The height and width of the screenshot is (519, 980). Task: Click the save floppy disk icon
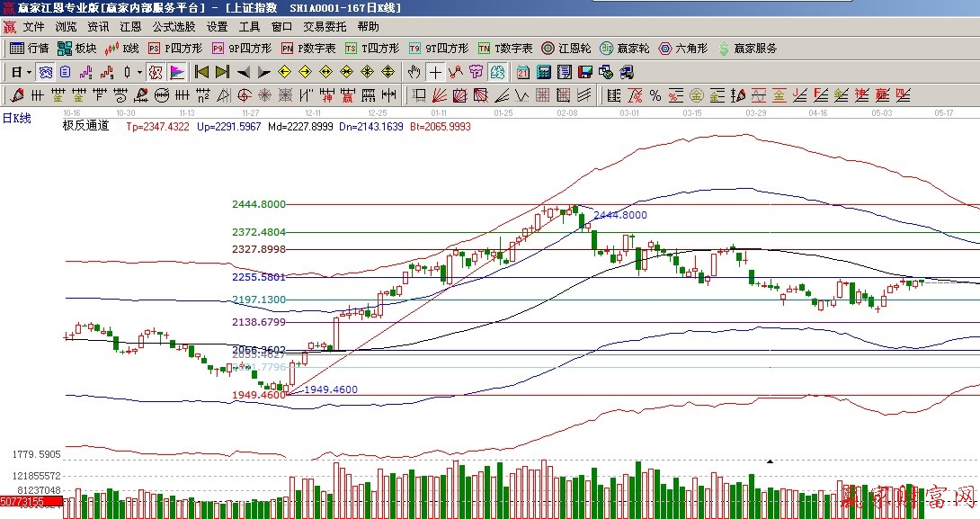585,72
